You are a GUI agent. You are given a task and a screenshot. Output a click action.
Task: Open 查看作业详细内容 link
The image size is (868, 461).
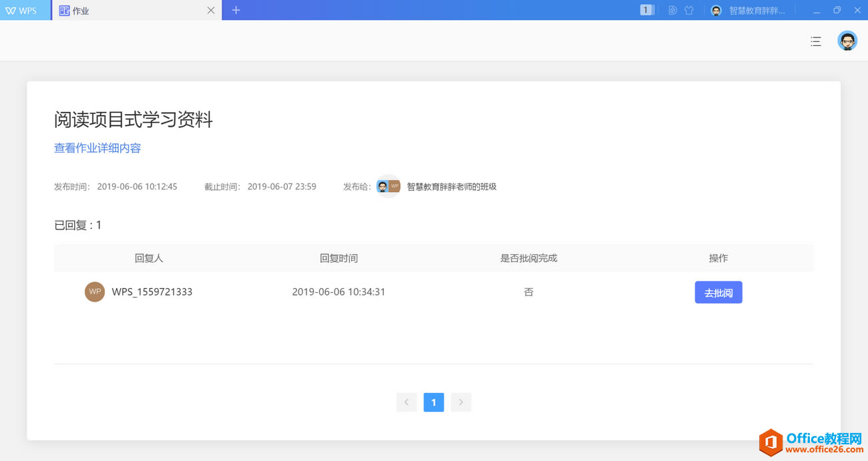click(x=97, y=148)
